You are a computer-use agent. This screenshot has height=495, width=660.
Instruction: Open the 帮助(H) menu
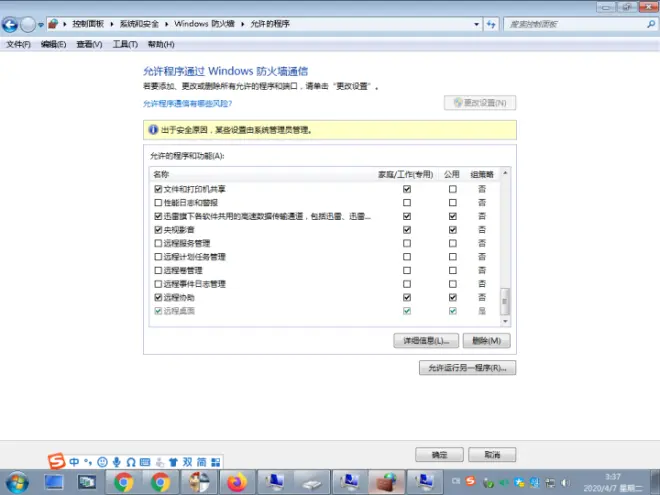coord(161,44)
